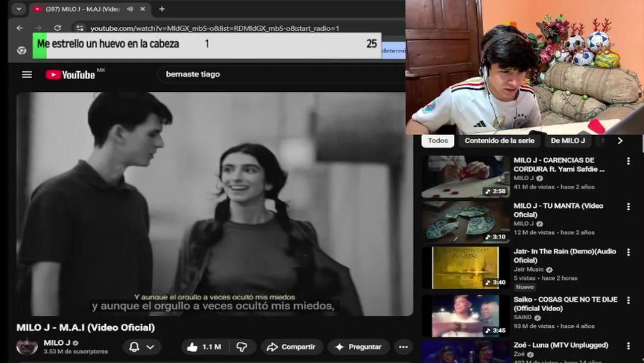Expand subscription options chevron next to bell

pyautogui.click(x=150, y=347)
